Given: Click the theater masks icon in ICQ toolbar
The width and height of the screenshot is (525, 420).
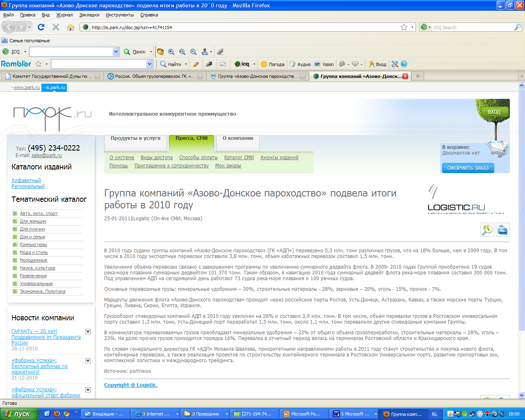Looking at the screenshot, I should 160,52.
